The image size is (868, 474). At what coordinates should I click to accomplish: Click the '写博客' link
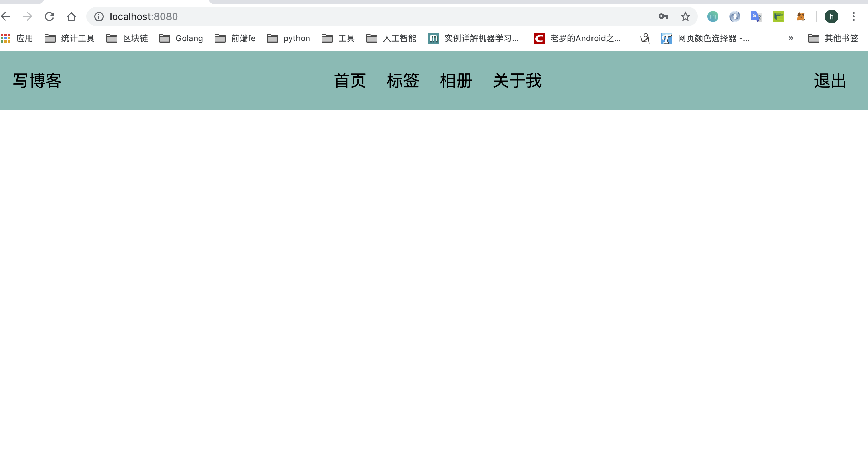click(x=36, y=81)
